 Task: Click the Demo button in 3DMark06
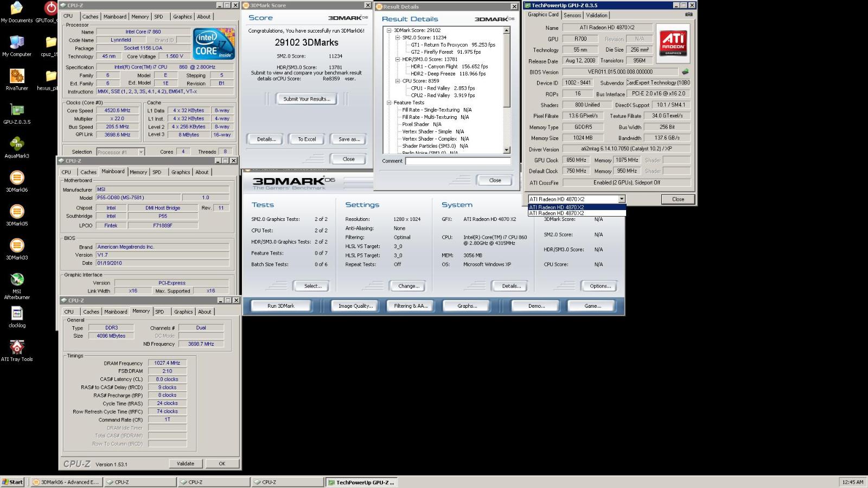(x=537, y=306)
